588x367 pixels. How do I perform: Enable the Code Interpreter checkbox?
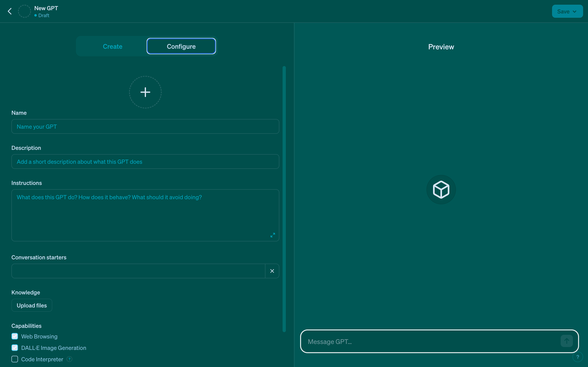[15, 359]
